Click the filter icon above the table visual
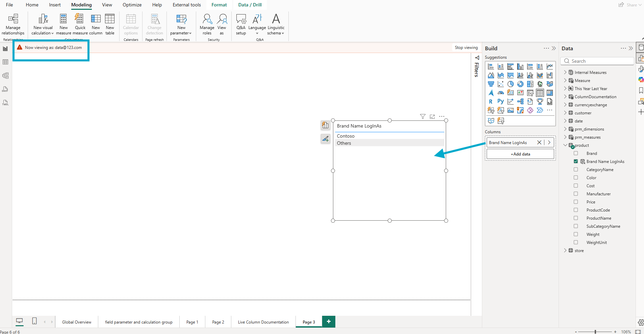Viewport: 644px width, 334px height. click(x=423, y=116)
